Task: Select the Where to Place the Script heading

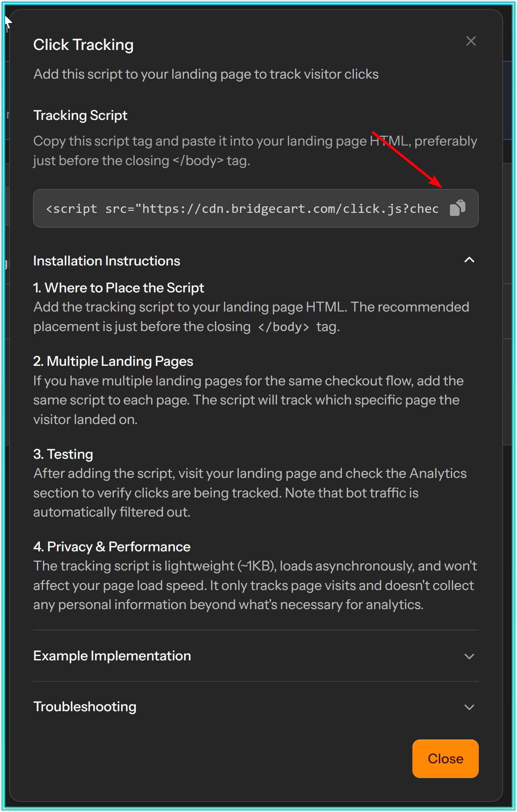Action: click(x=119, y=288)
